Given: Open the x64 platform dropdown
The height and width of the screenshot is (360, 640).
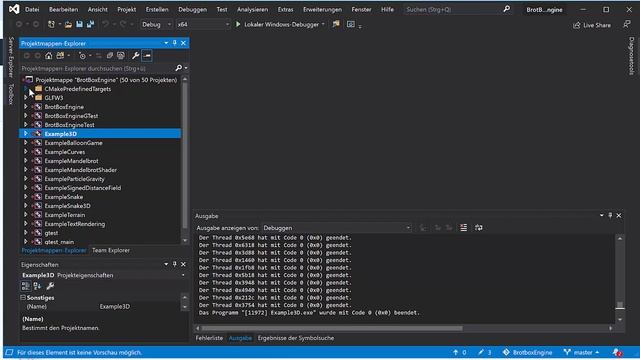Looking at the screenshot, I should tap(203, 24).
